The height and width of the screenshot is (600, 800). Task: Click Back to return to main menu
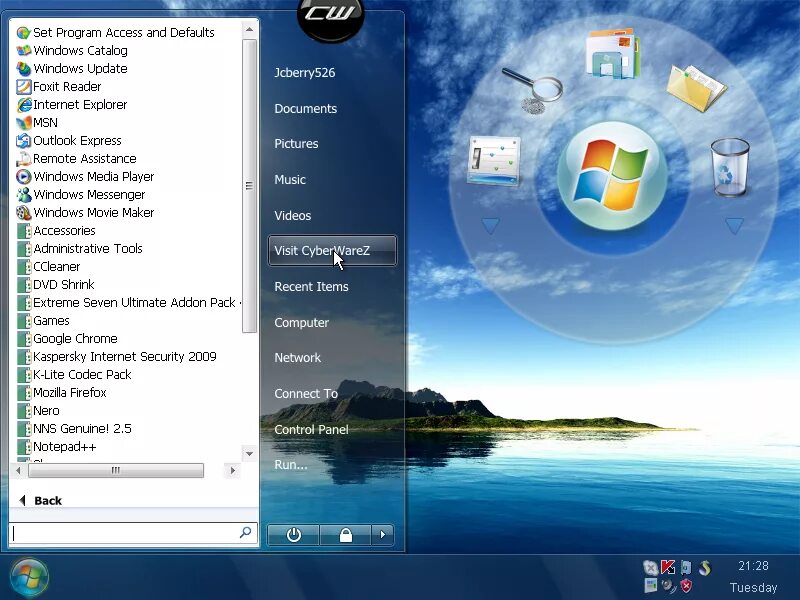pos(40,501)
